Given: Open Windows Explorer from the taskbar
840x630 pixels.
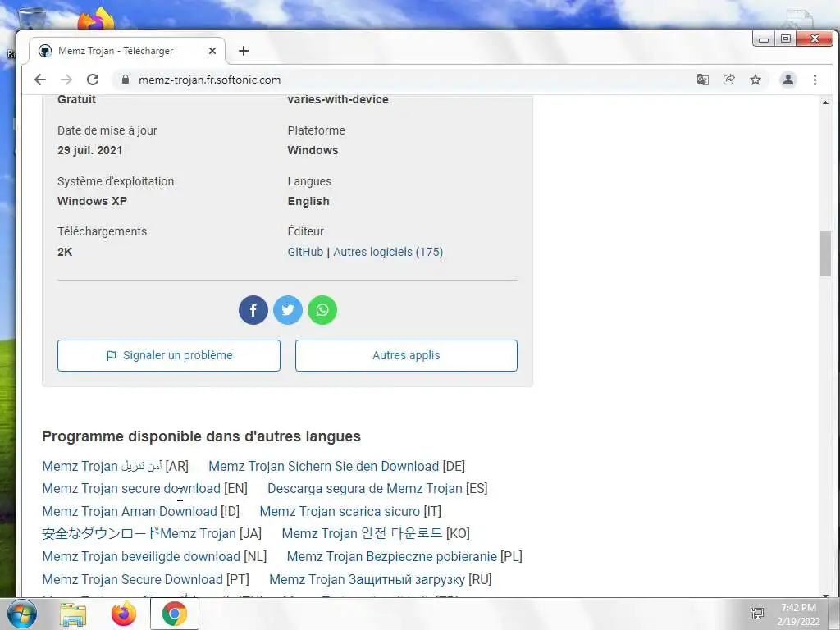Looking at the screenshot, I should tap(73, 614).
